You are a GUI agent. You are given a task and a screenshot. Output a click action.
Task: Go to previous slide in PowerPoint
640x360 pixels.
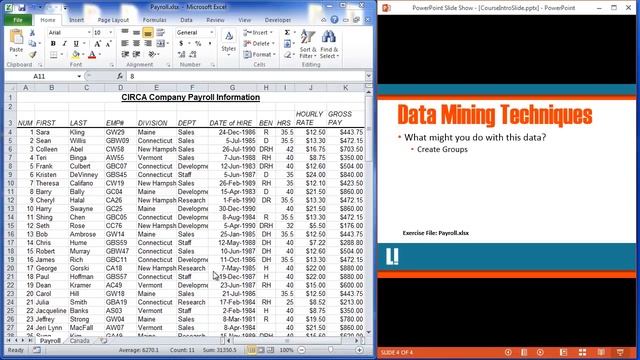click(508, 352)
